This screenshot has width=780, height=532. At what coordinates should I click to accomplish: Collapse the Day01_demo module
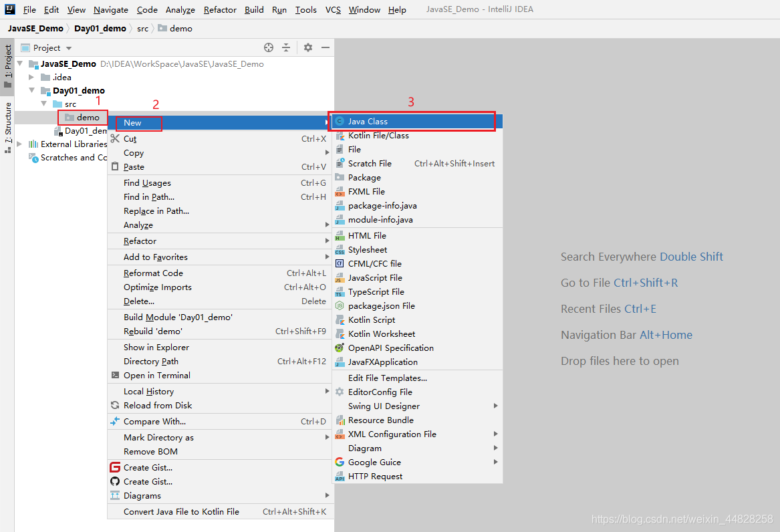tap(32, 90)
